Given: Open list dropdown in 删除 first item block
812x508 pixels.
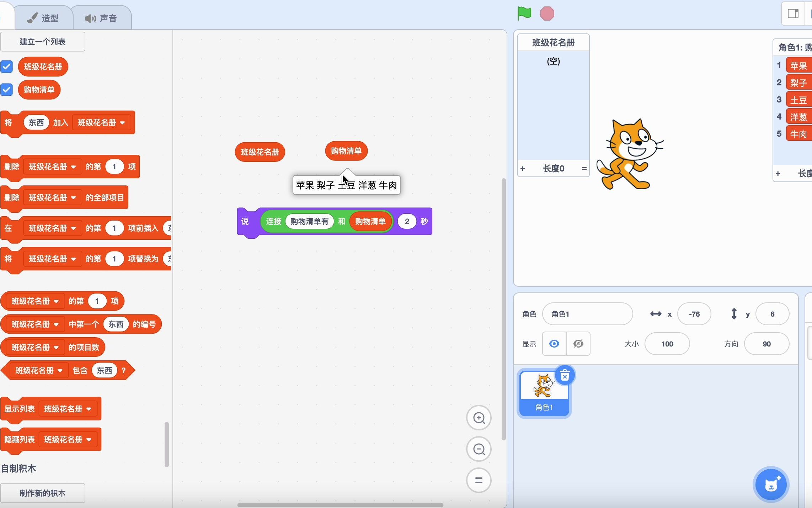Looking at the screenshot, I should pos(74,166).
